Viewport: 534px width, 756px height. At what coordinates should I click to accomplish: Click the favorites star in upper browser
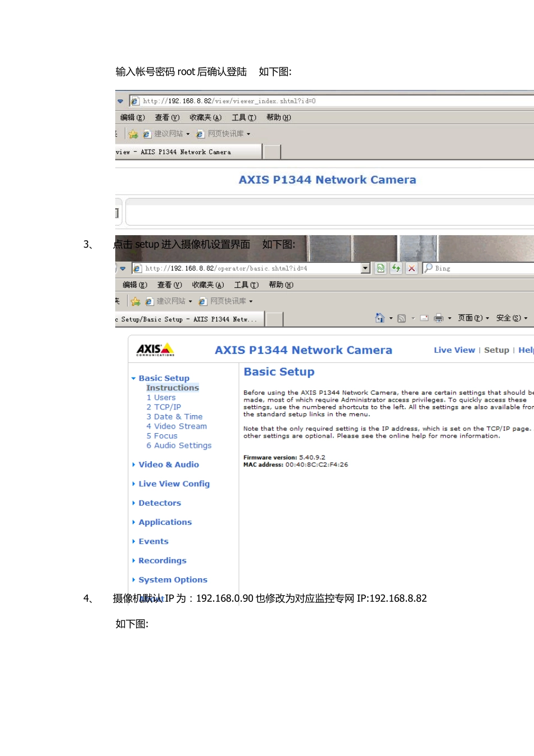pyautogui.click(x=133, y=134)
